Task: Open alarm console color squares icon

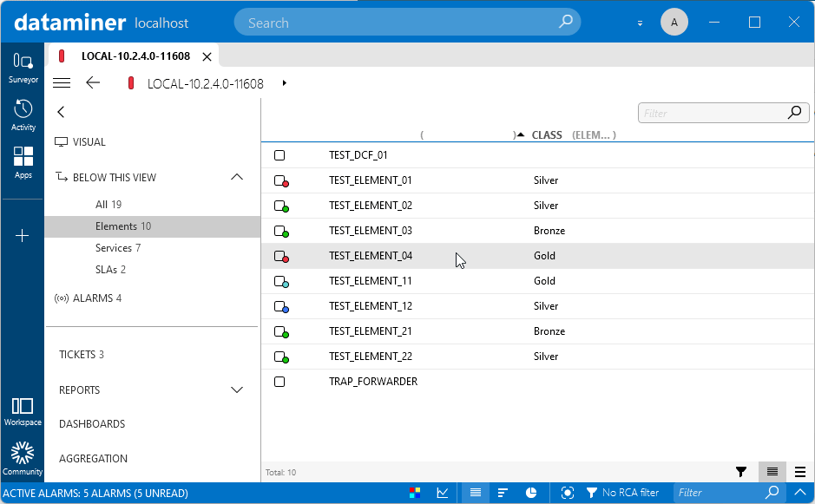Action: pos(415,493)
